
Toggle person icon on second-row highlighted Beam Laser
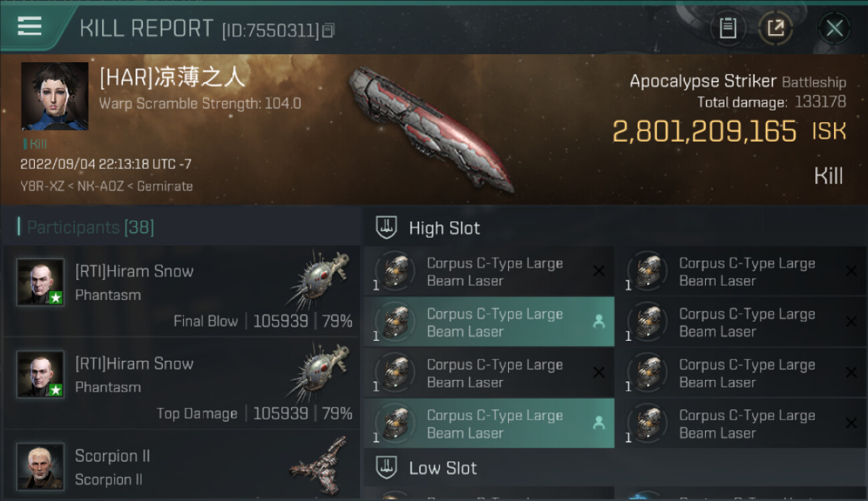[x=599, y=322]
